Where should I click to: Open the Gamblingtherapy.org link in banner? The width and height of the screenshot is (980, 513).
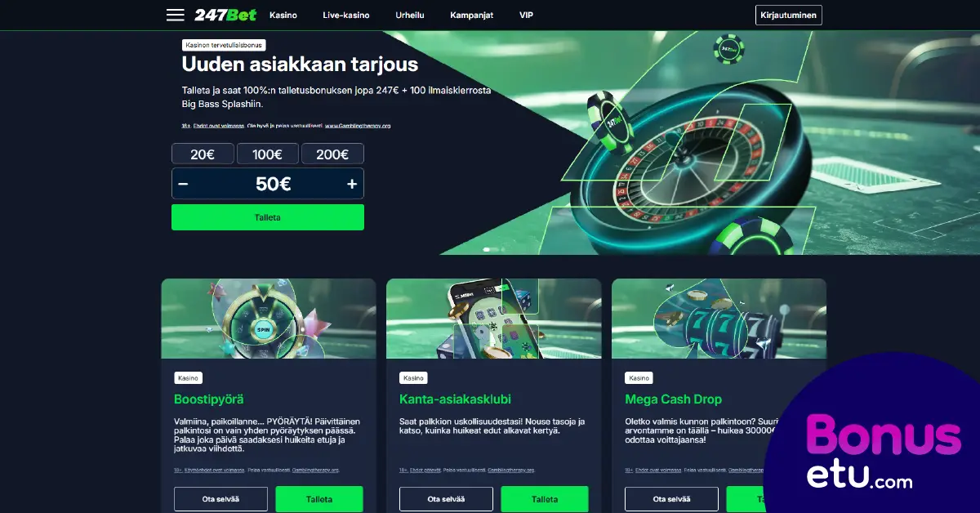pyautogui.click(x=358, y=126)
